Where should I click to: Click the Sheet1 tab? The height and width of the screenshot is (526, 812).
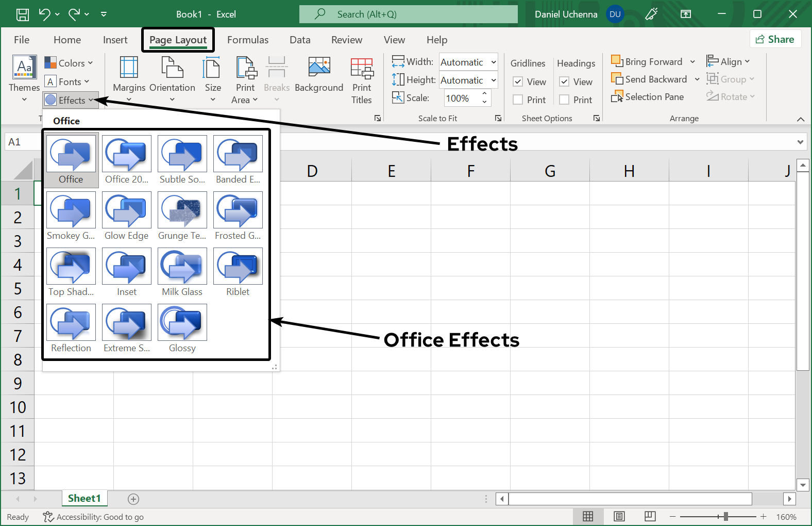[x=84, y=498]
